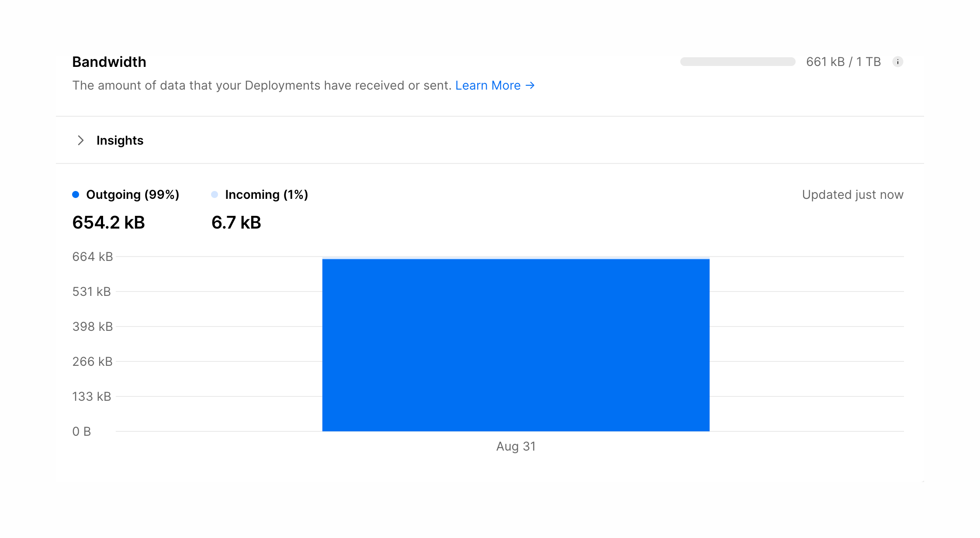
Task: Toggle the Outgoing (99%) legend label
Action: point(132,194)
